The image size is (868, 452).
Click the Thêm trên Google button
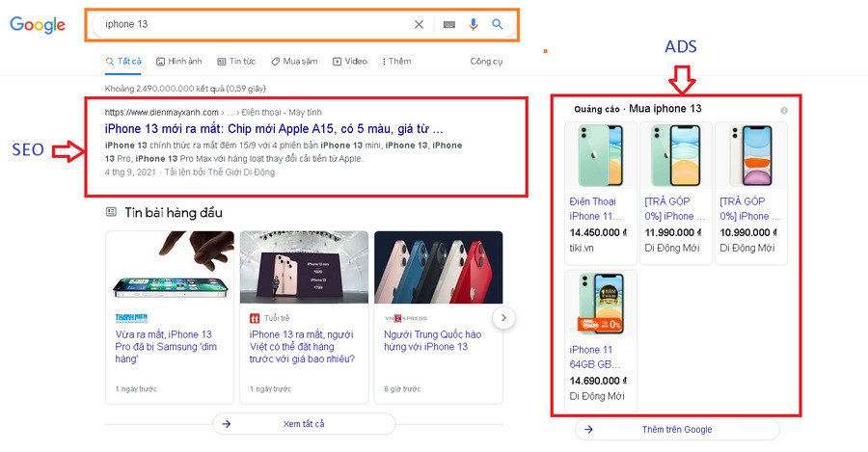tap(676, 430)
